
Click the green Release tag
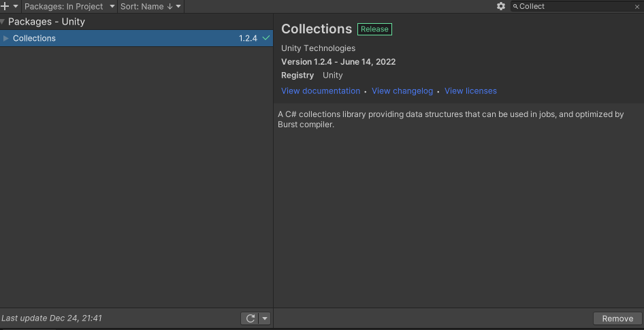[374, 29]
